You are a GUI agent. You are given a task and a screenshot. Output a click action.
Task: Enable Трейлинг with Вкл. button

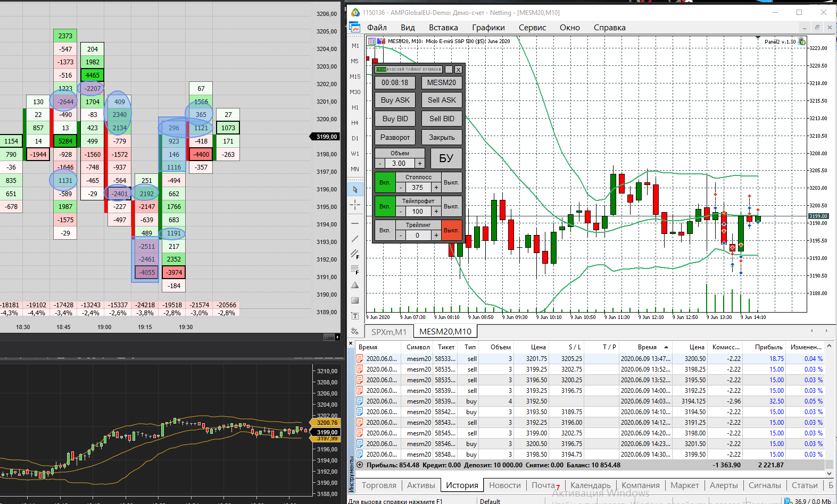(x=385, y=230)
